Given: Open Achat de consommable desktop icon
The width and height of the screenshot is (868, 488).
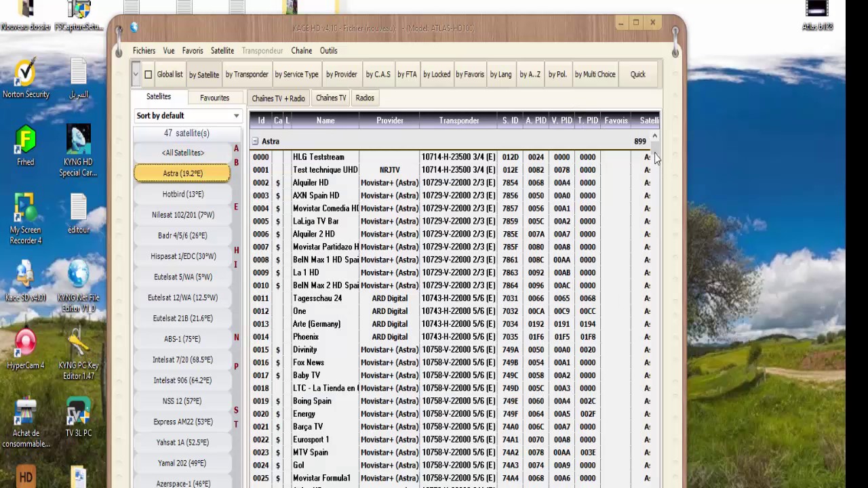Looking at the screenshot, I should (x=26, y=422).
